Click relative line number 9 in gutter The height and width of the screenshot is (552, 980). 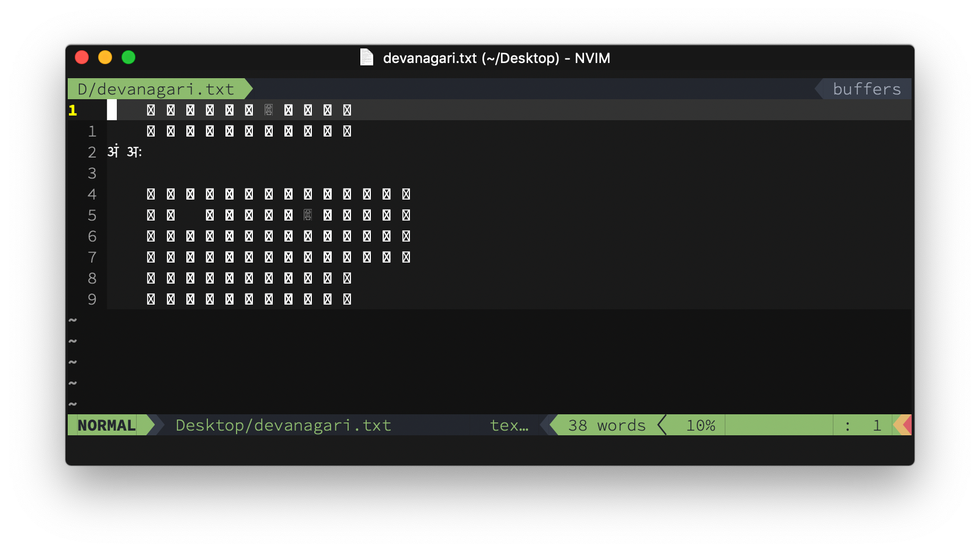tap(92, 299)
